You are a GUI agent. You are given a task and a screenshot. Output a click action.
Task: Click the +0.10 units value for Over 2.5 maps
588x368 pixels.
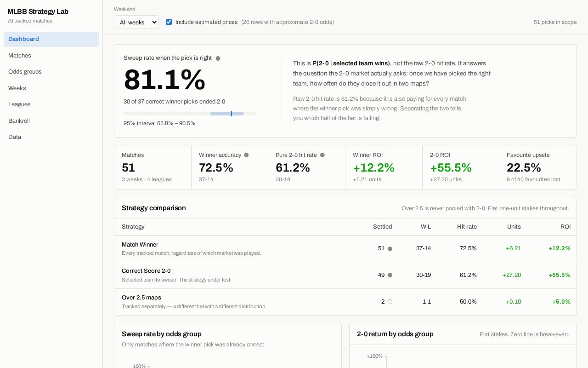(513, 302)
